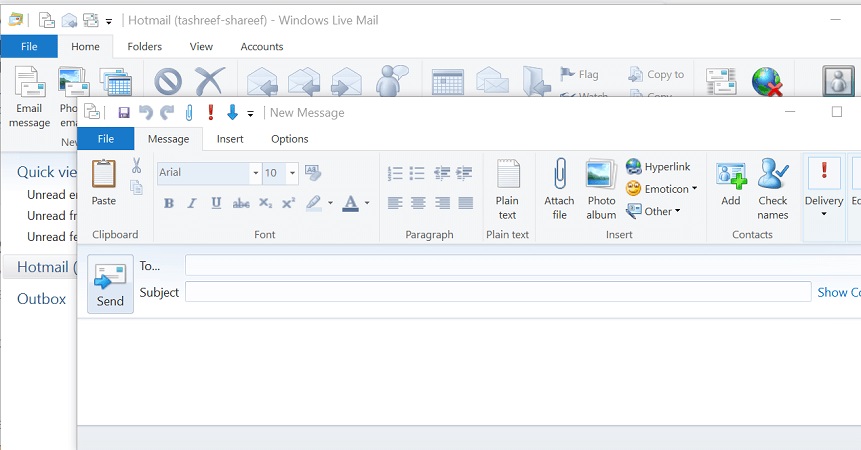The width and height of the screenshot is (861, 450).
Task: Click Attach file paperclip button
Action: pos(559,189)
